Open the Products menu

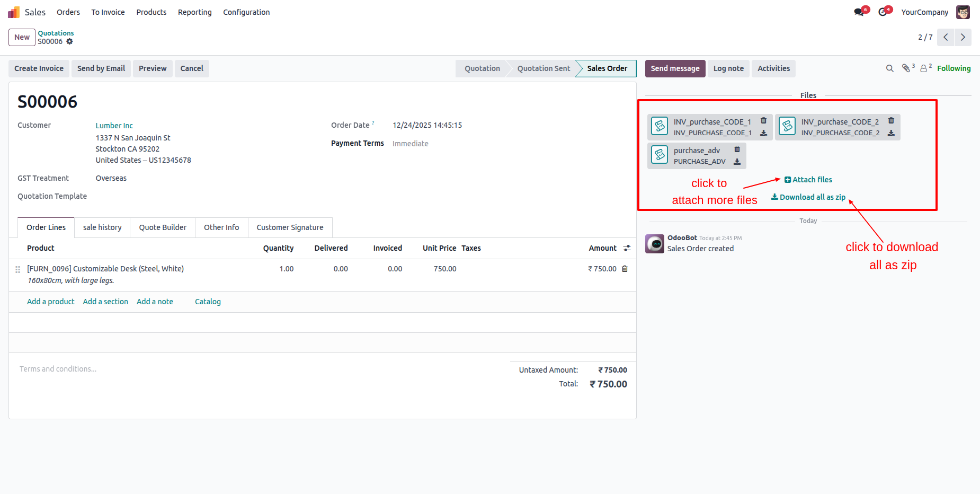(x=152, y=12)
